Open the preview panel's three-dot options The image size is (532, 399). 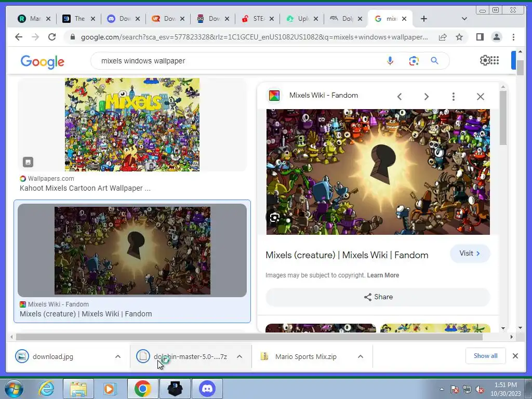pyautogui.click(x=453, y=97)
